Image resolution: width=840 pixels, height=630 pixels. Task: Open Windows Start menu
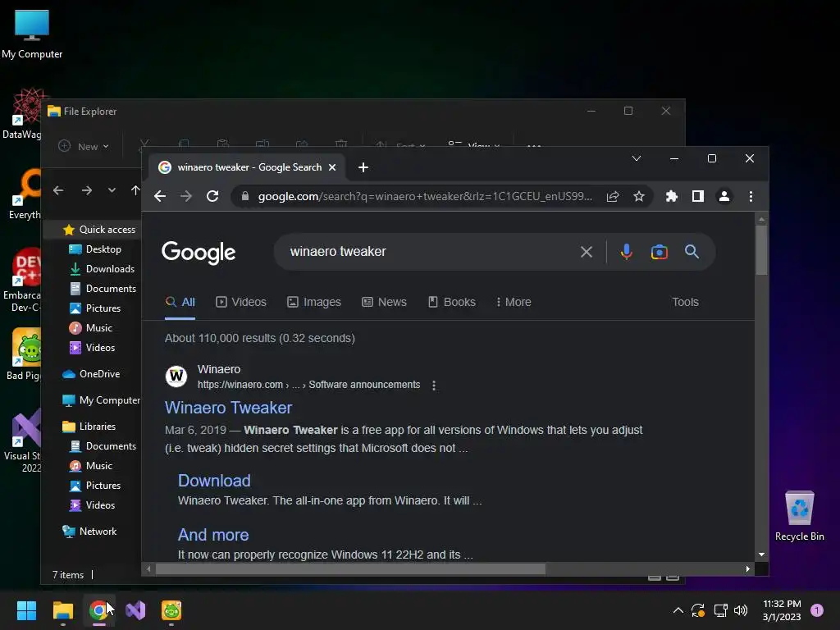(26, 610)
